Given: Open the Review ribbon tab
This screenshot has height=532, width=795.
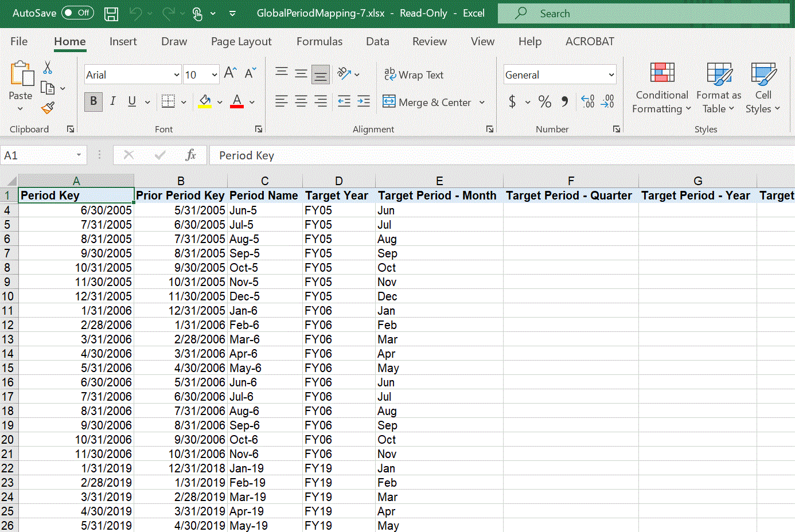Looking at the screenshot, I should [430, 41].
